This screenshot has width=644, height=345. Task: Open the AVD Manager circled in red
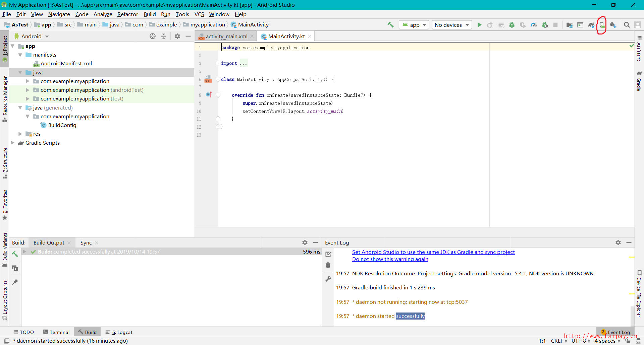coord(602,25)
